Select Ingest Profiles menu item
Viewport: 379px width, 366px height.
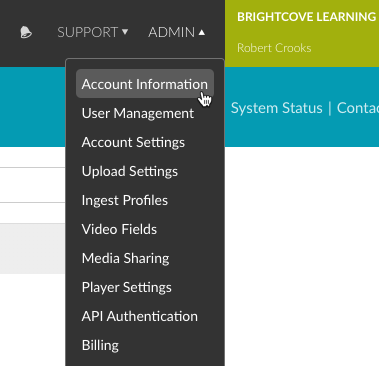click(125, 201)
